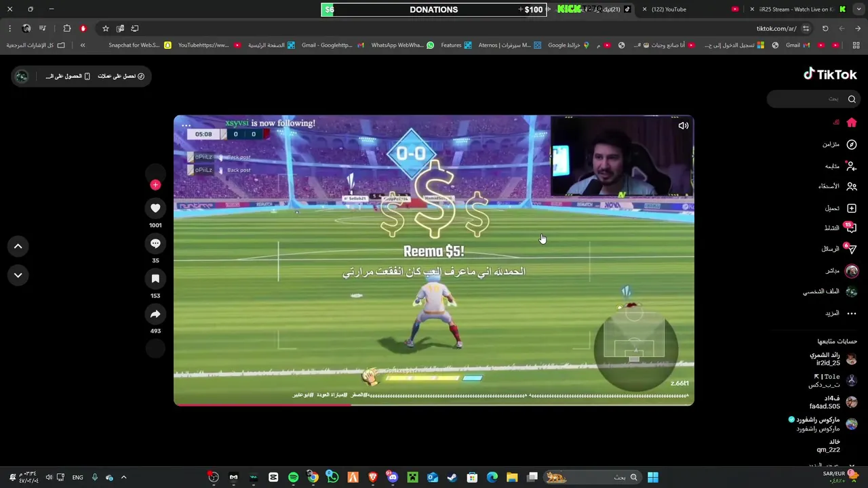The width and height of the screenshot is (868, 488).
Task: Bookmark this page star icon
Action: point(106,28)
